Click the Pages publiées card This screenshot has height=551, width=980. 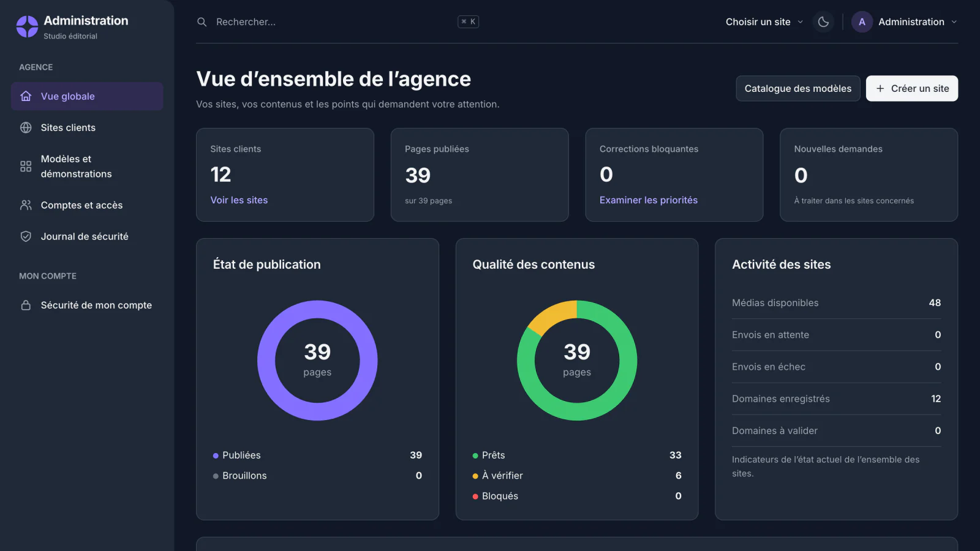(480, 174)
